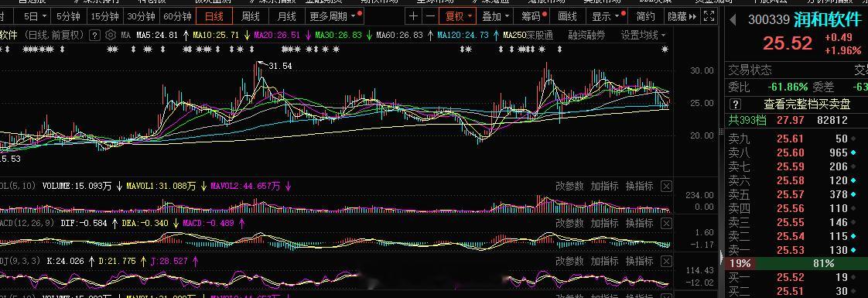This screenshot has width=868, height=298.
Task: Select the 30分钟 period tab
Action: pos(141,16)
